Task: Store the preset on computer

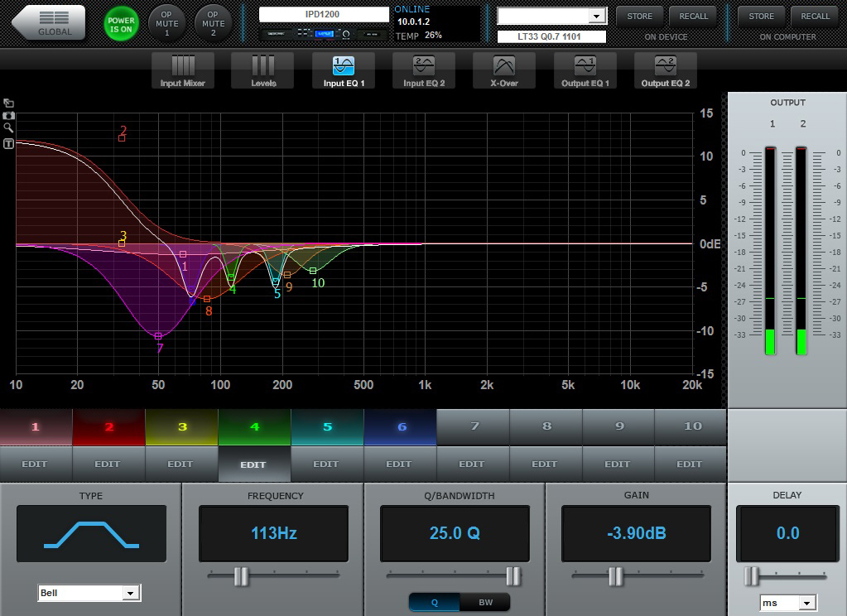Action: (761, 17)
